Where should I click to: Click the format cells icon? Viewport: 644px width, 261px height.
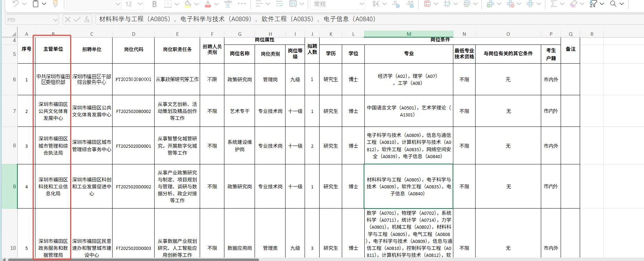pos(530,4)
